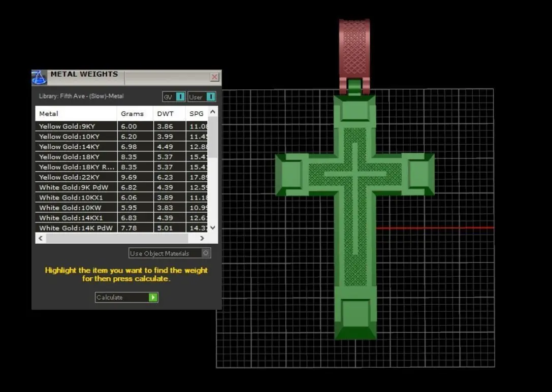Screen dimensions: 552x392
Task: Click the Library: Fifth Ave label
Action: coord(81,96)
